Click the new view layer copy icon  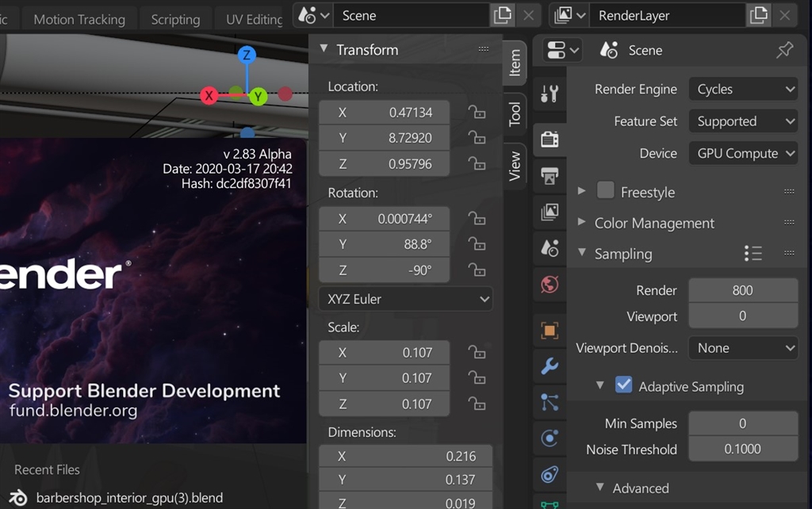(759, 15)
